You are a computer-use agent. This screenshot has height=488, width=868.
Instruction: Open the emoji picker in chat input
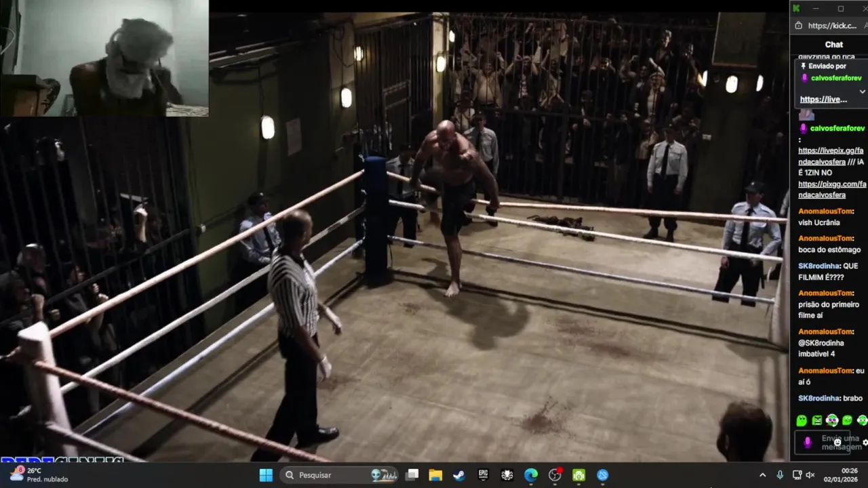[837, 442]
